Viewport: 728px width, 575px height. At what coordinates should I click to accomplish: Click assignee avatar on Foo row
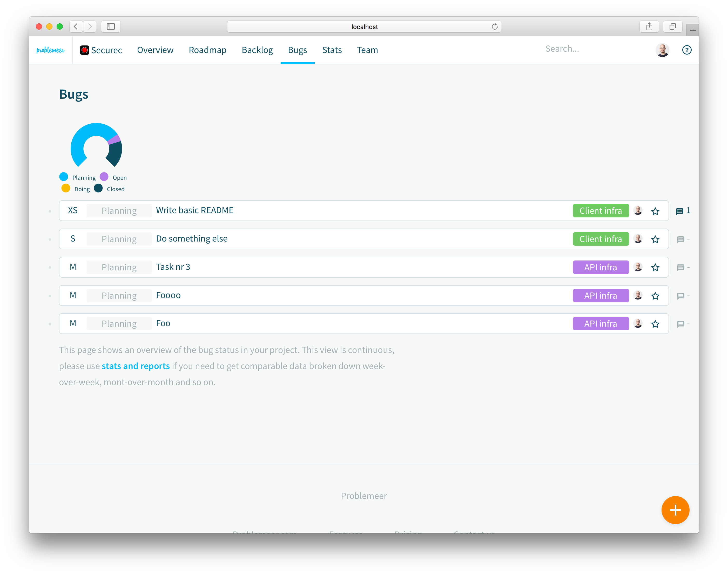(638, 324)
